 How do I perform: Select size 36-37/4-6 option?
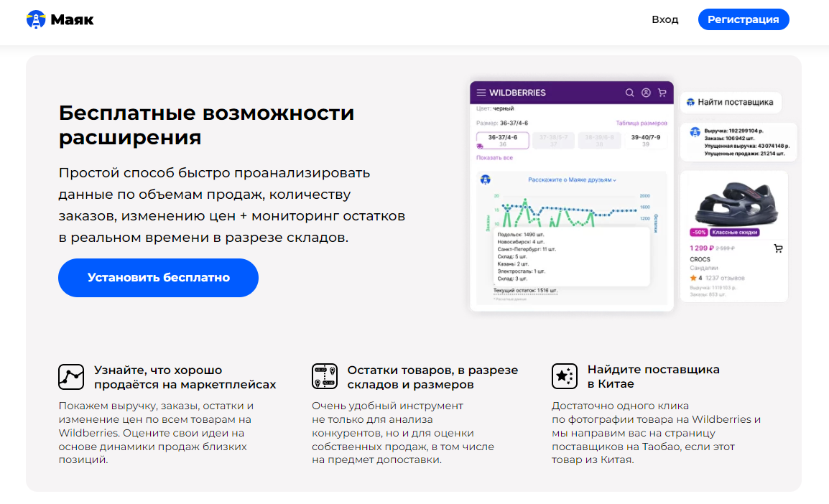point(502,140)
